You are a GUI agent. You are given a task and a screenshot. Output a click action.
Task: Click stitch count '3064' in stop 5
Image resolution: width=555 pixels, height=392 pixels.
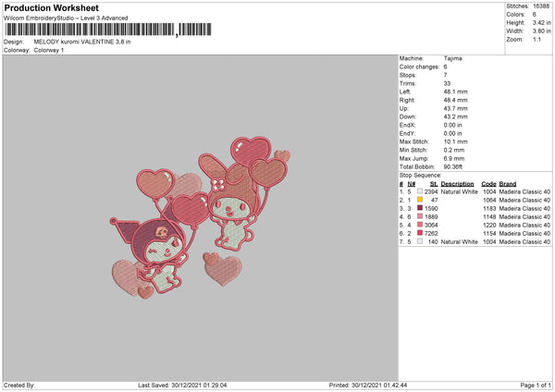pyautogui.click(x=431, y=225)
